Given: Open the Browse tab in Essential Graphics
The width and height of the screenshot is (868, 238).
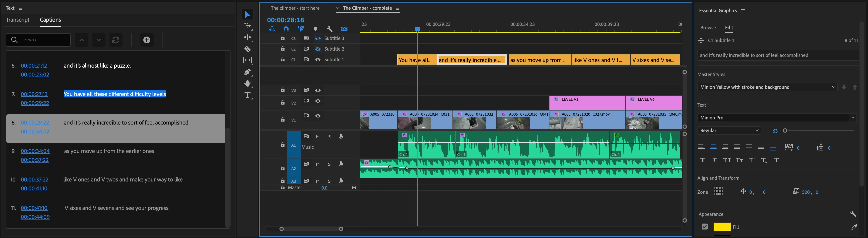Looking at the screenshot, I should [x=708, y=28].
